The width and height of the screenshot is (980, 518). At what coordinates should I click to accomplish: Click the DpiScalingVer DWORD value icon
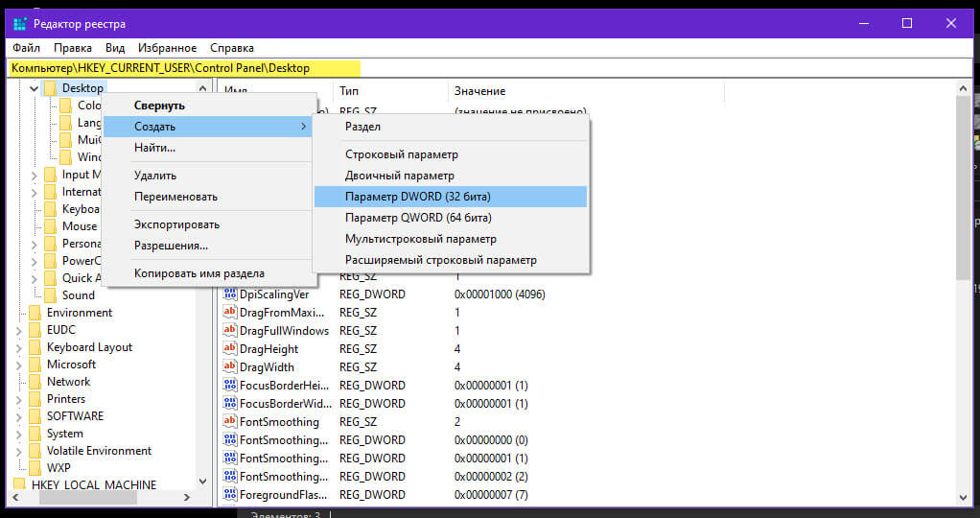[230, 294]
